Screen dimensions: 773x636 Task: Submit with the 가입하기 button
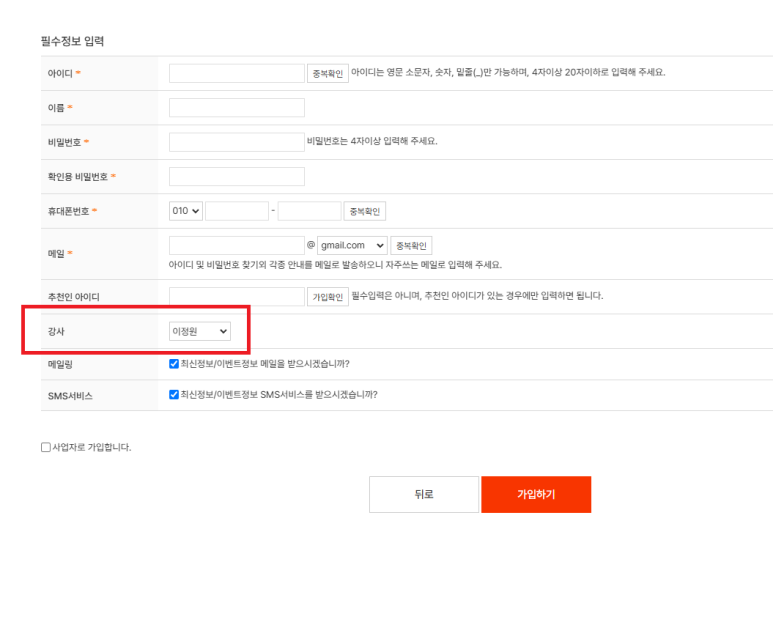point(536,495)
